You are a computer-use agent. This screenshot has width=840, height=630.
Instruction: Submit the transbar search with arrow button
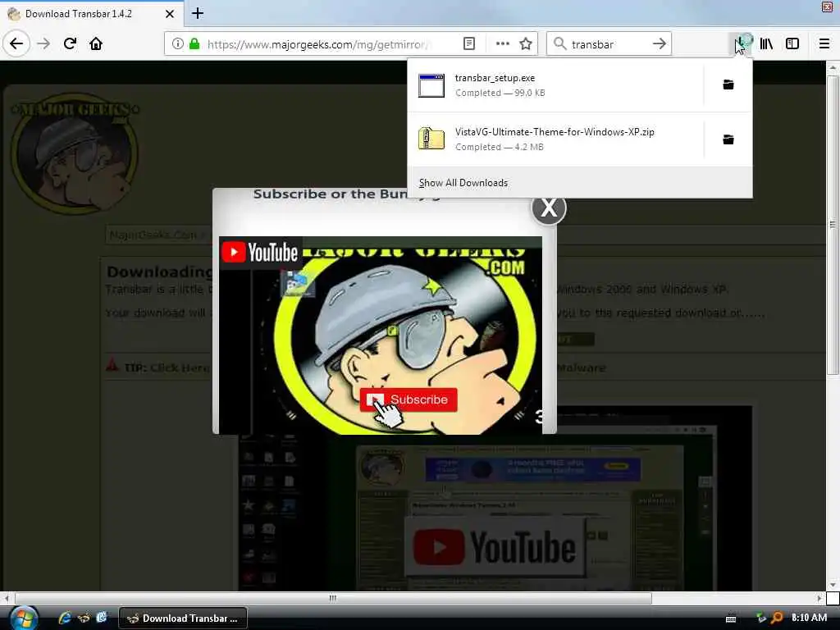660,44
